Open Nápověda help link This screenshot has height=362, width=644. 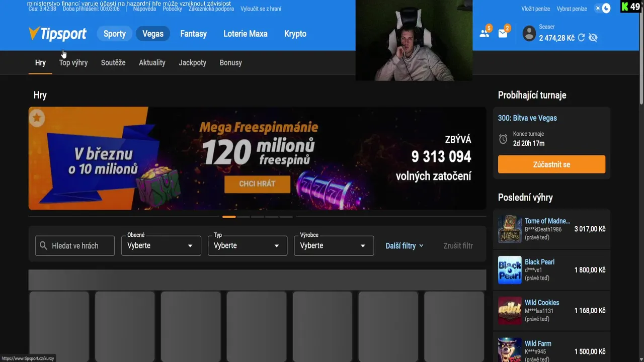coord(144,9)
